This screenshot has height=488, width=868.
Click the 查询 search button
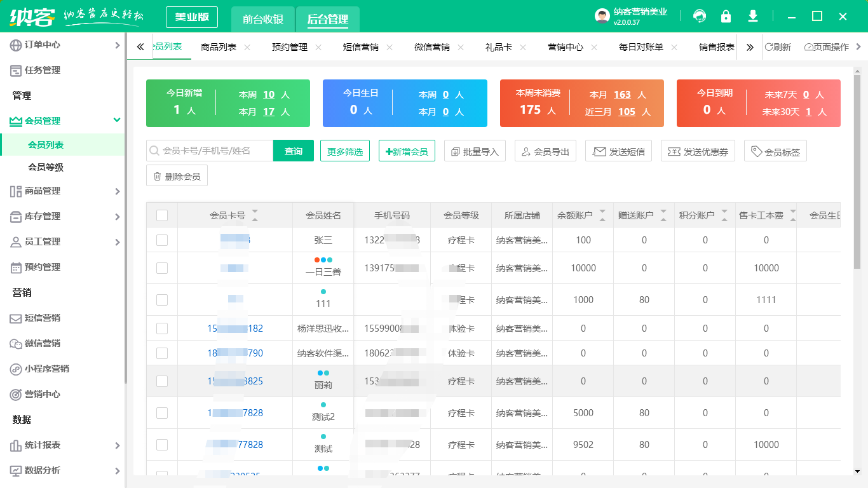293,151
